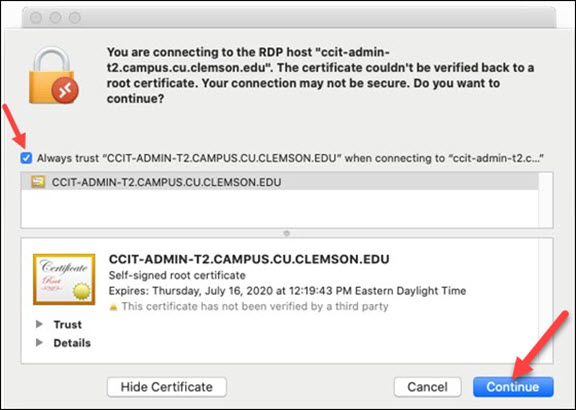576x410 pixels.
Task: Click the Details section label
Action: [72, 343]
